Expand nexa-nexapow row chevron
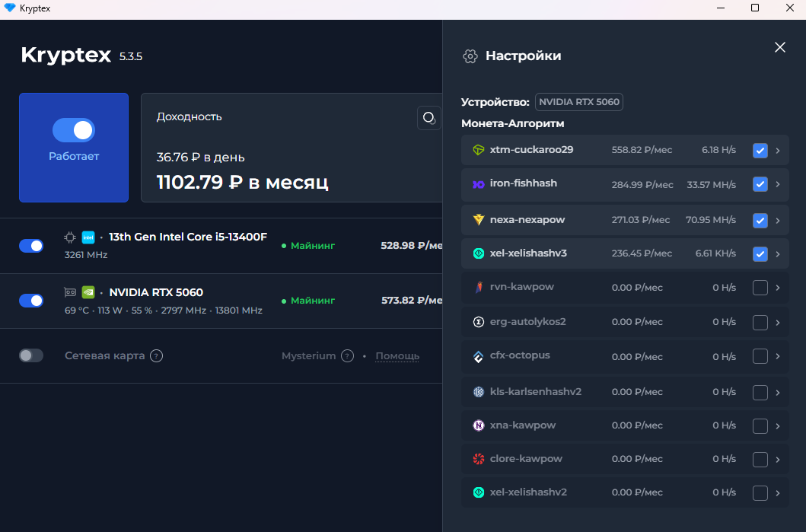 [778, 221]
